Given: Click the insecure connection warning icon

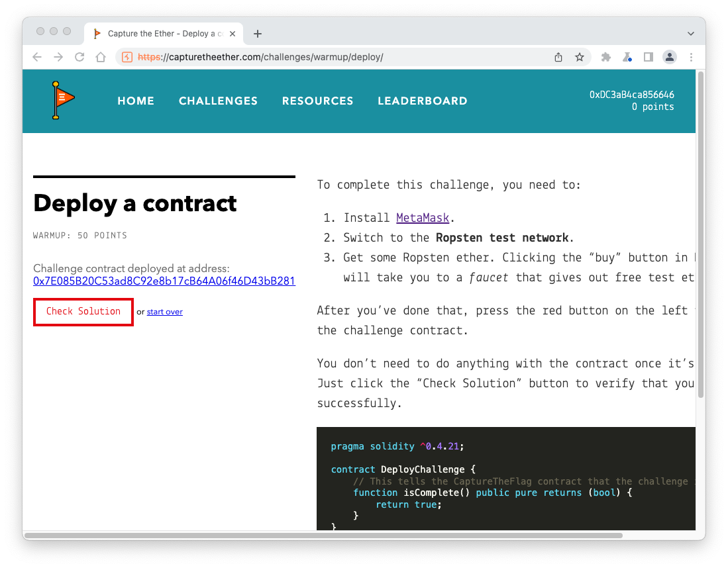Looking at the screenshot, I should click(127, 57).
